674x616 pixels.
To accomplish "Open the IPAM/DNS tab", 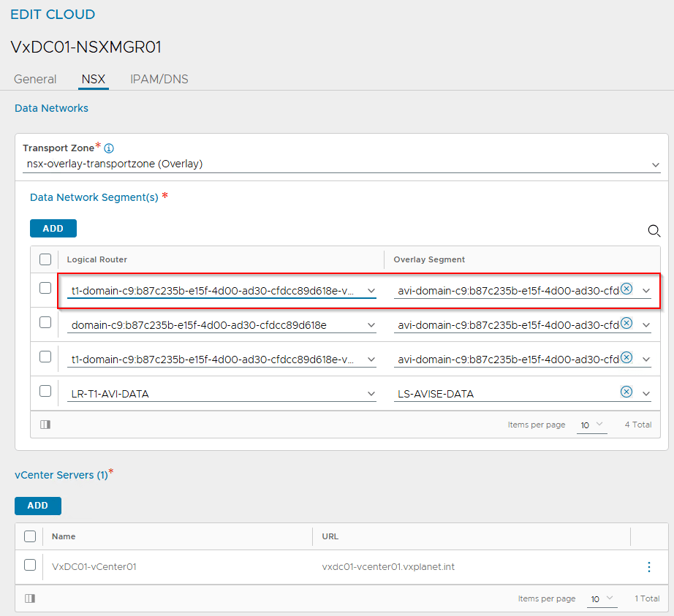I will pos(159,79).
